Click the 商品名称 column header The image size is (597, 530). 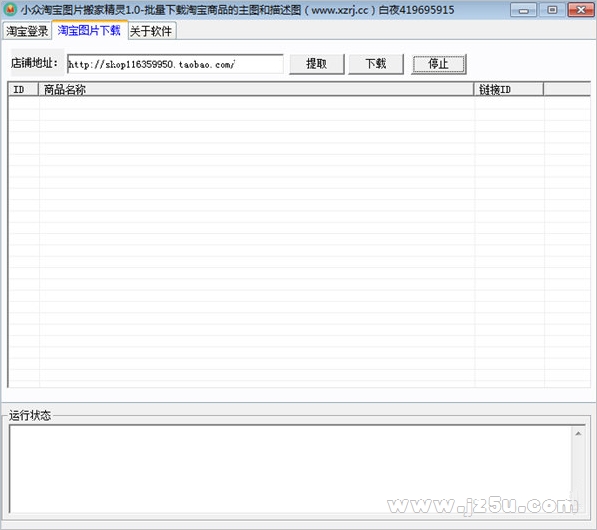256,89
